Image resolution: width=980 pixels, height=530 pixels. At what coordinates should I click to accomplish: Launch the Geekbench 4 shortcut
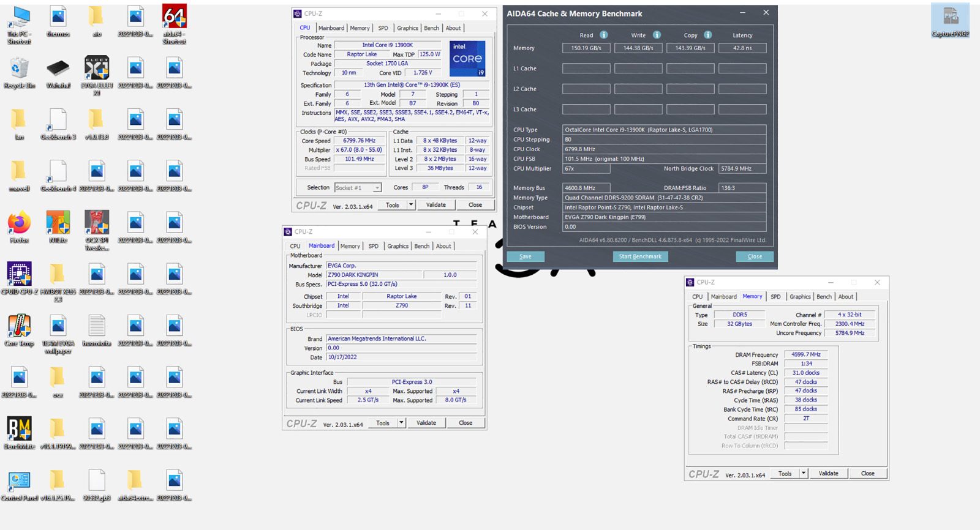pos(58,176)
